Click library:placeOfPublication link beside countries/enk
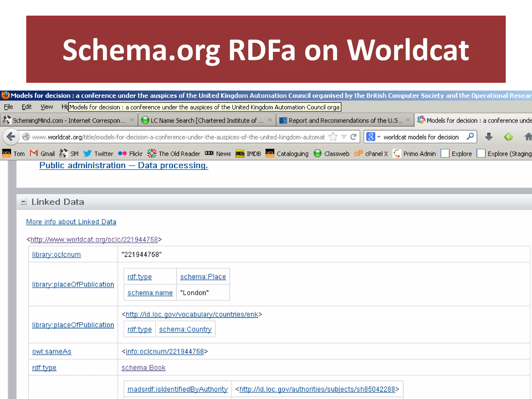532x399 pixels. [73, 325]
